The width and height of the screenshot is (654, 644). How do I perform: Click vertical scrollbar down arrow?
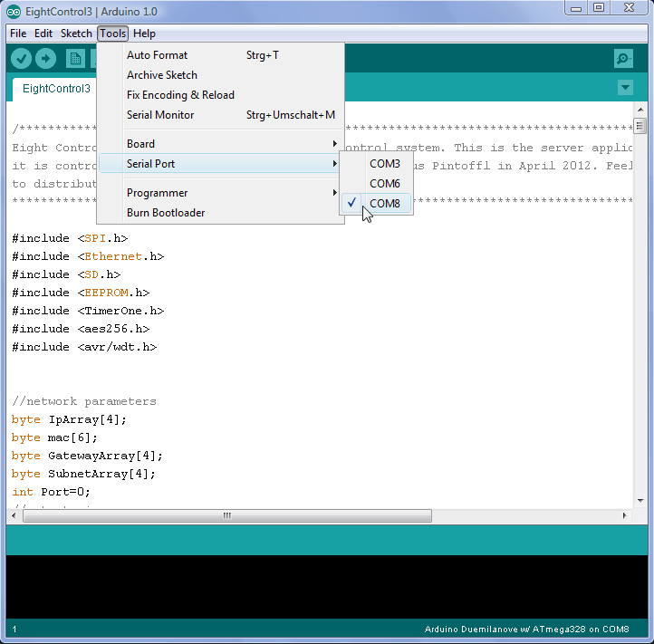(x=640, y=501)
